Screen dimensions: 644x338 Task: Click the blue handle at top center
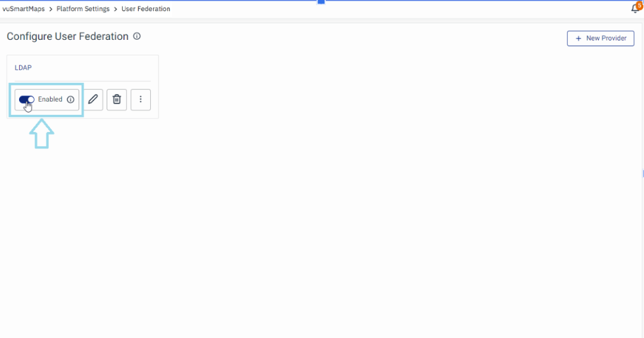pos(321,2)
